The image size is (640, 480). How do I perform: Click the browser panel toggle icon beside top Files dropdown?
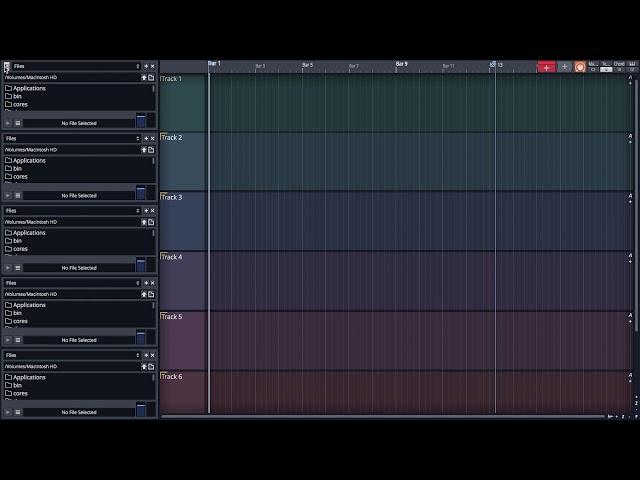(x=7, y=66)
